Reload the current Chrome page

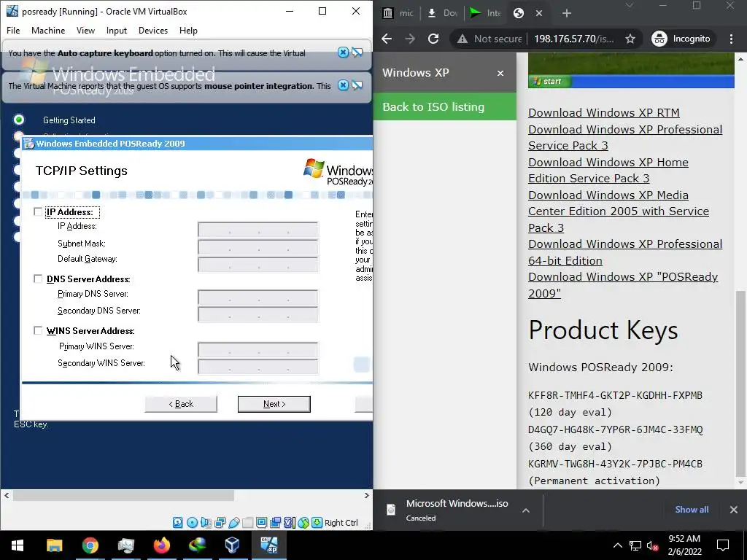433,39
